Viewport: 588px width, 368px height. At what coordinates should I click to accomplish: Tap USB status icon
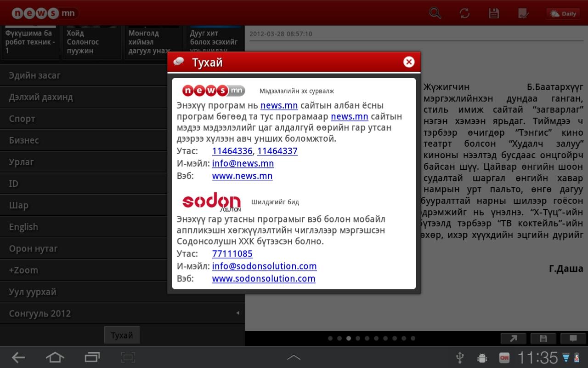(x=459, y=357)
